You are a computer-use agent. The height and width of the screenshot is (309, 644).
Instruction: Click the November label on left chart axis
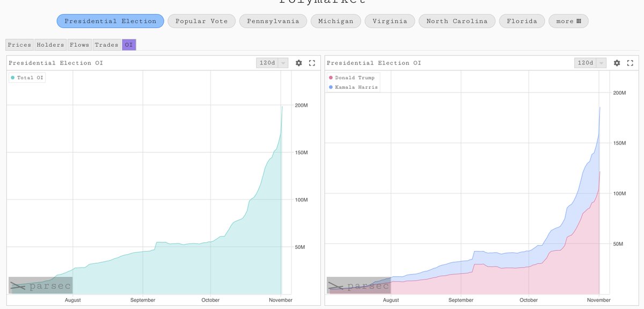(281, 300)
